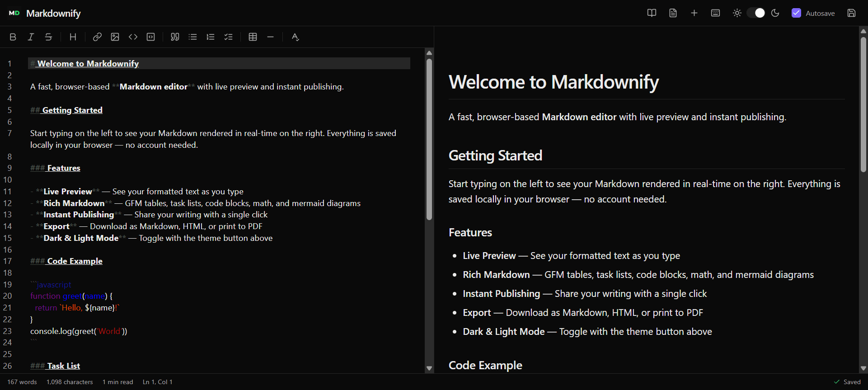
Task: Click line number 26 in the gutter
Action: tap(8, 366)
